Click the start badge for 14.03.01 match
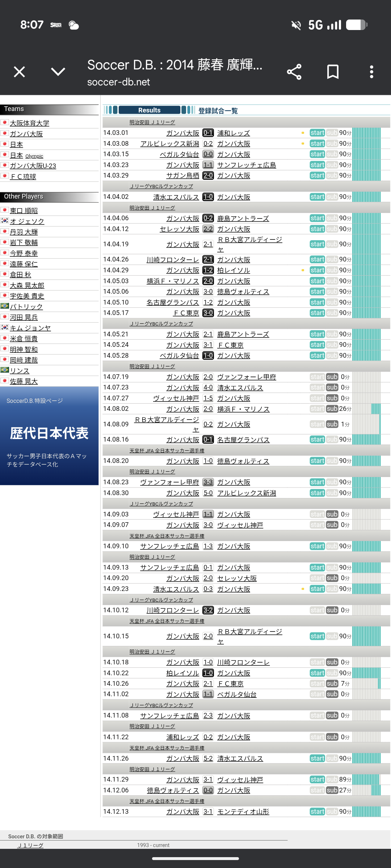The height and width of the screenshot is (868, 391). click(x=317, y=133)
